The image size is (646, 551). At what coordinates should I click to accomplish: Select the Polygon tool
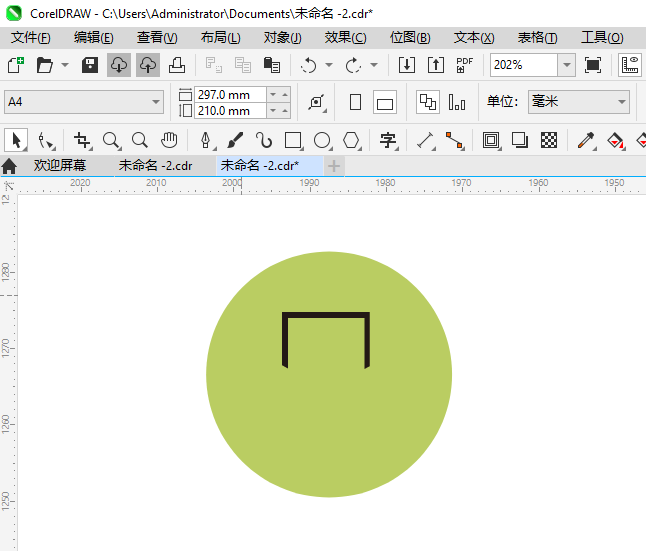(351, 141)
